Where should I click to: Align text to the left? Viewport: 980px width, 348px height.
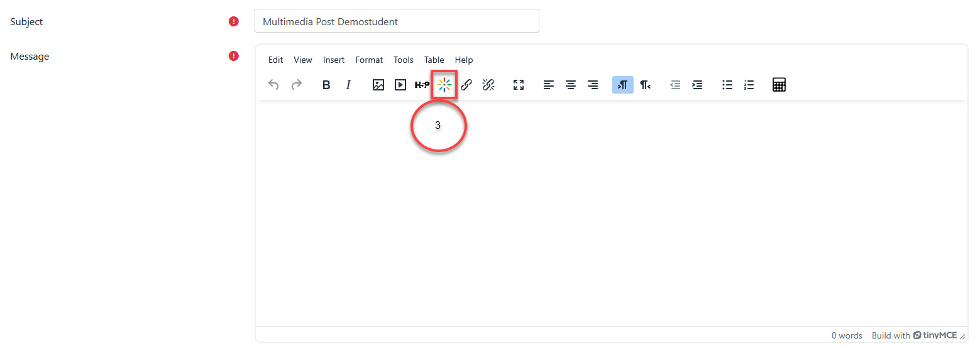tap(549, 85)
